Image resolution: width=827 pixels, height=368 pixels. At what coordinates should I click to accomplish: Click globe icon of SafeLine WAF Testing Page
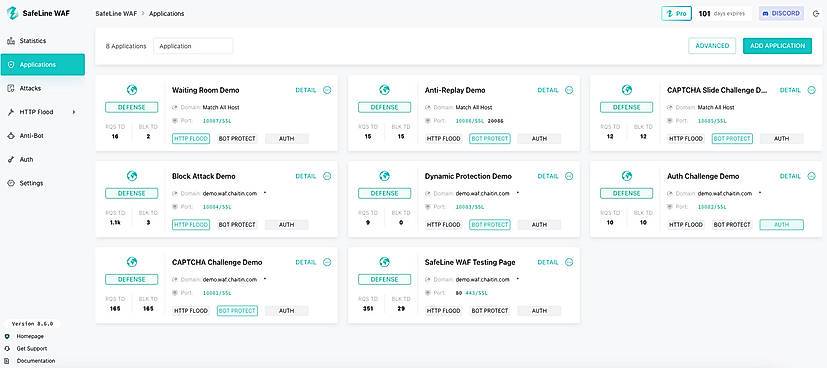tap(384, 262)
